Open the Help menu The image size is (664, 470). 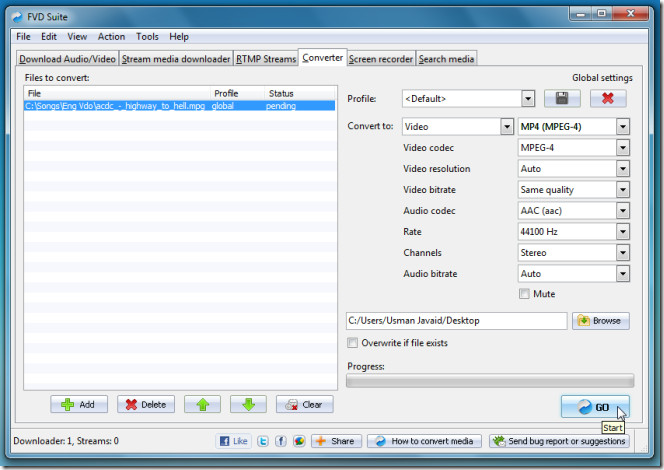tap(179, 37)
